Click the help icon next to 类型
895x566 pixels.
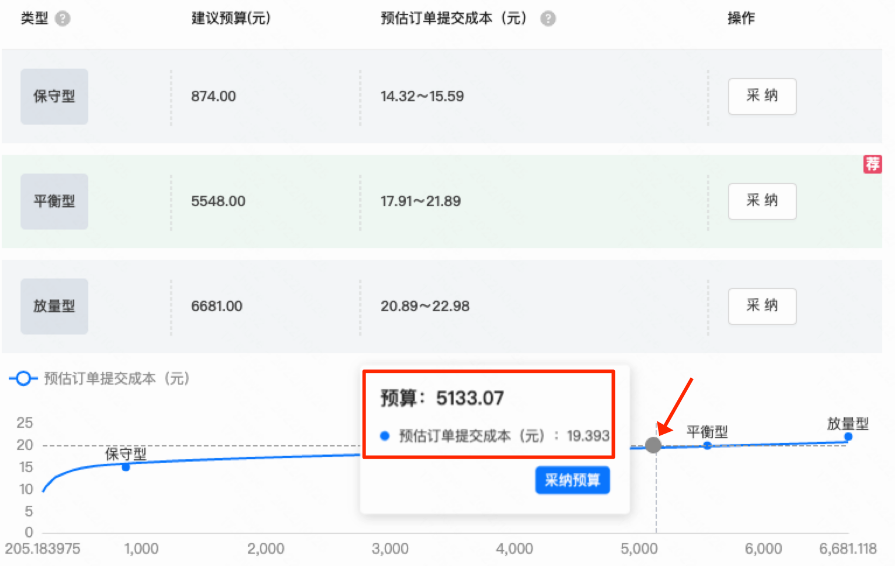tap(62, 19)
